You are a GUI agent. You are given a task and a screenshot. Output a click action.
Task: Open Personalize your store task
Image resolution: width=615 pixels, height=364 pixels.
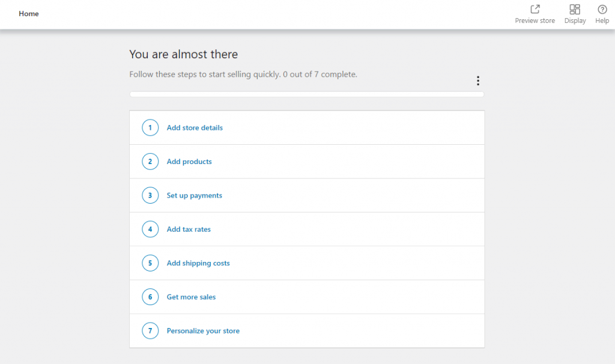pos(203,331)
